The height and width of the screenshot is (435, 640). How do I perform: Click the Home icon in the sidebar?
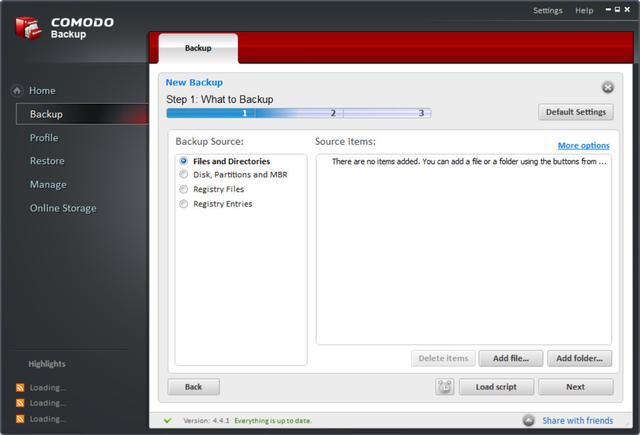[x=17, y=90]
